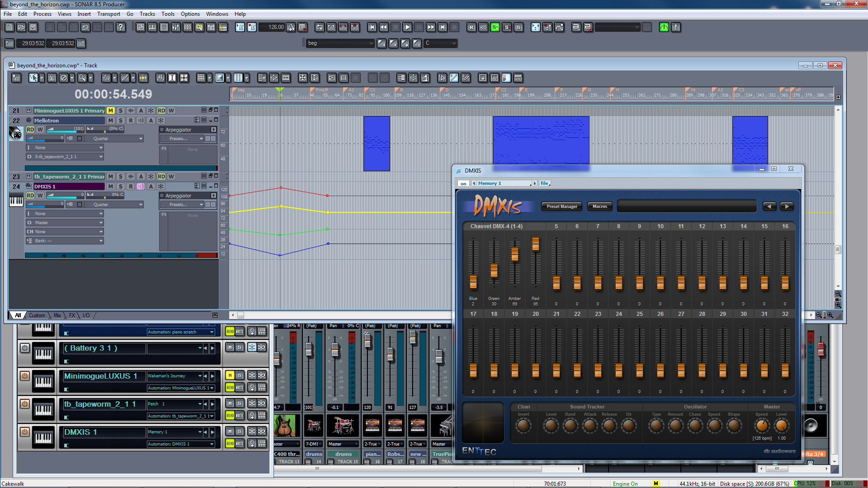Enable the Arpeggiator checkbox on Mellotron track
The image size is (868, 488).
tap(162, 130)
